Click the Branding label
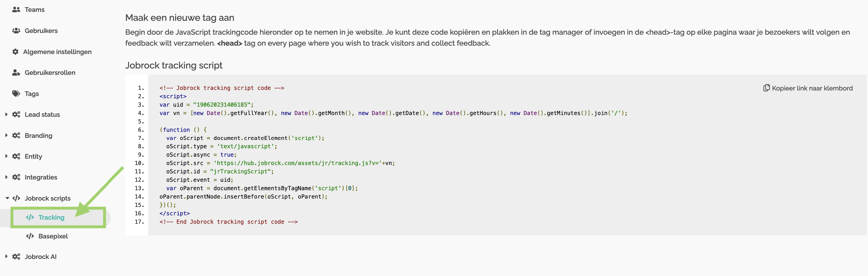This screenshot has width=868, height=276. 38,136
